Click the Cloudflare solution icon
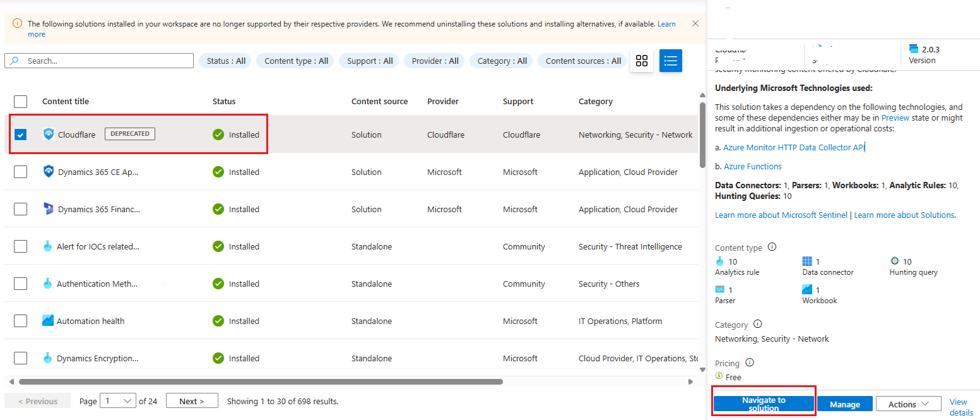The height and width of the screenshot is (420, 980). coord(49,135)
